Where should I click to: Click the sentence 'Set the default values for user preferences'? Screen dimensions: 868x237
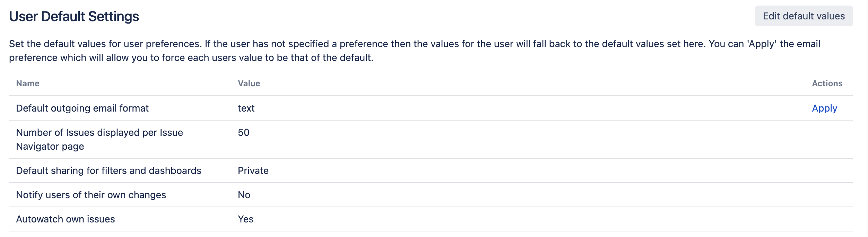(105, 44)
